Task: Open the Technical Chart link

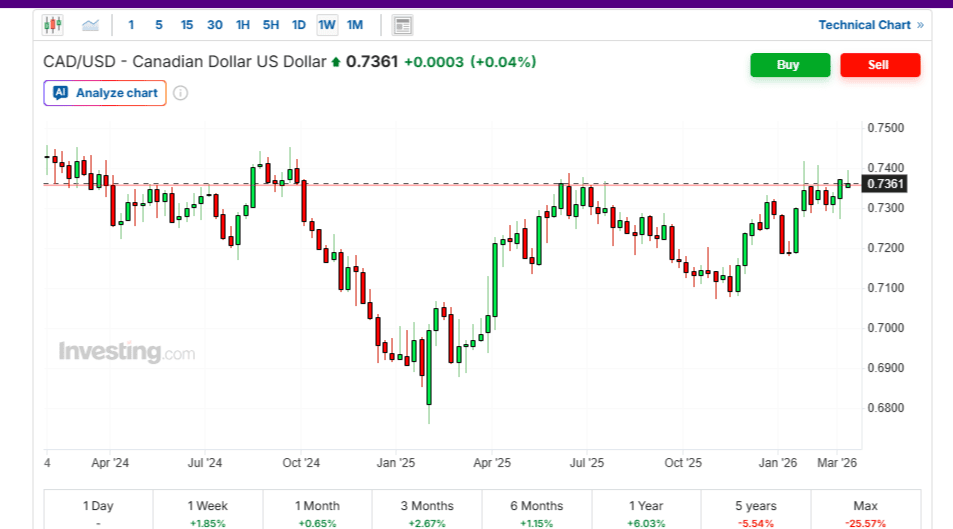Action: tap(870, 25)
